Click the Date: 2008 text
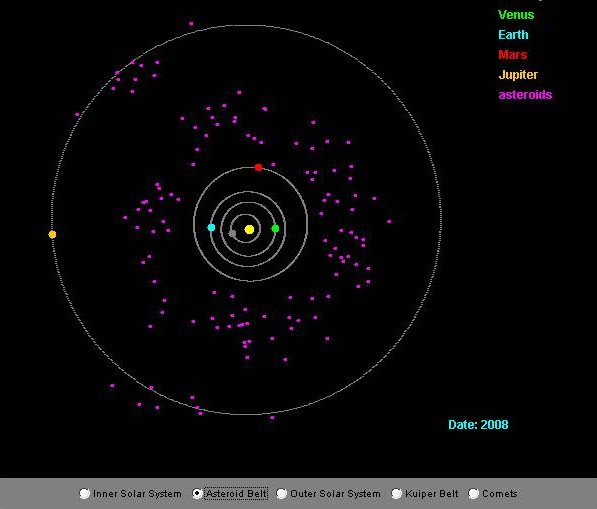The height and width of the screenshot is (509, 597). tap(478, 424)
